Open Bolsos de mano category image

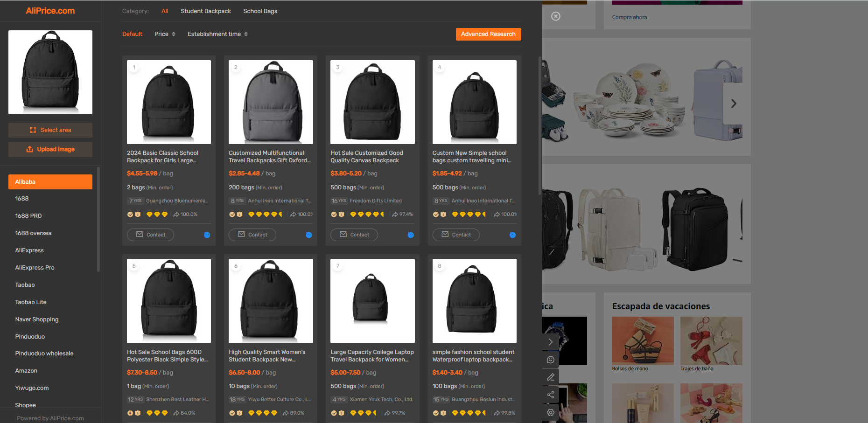(x=643, y=341)
